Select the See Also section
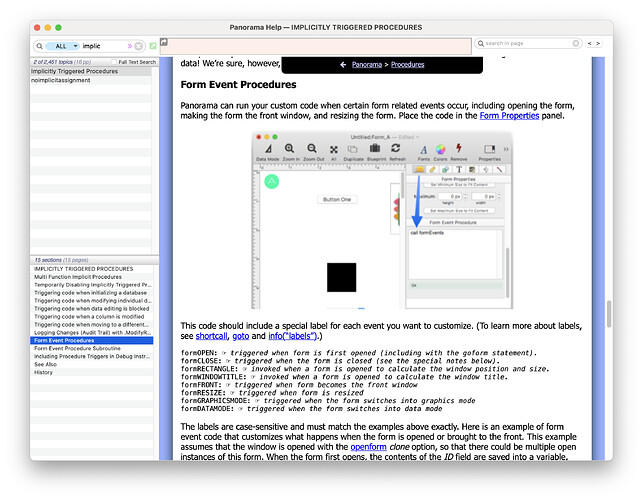 point(45,365)
